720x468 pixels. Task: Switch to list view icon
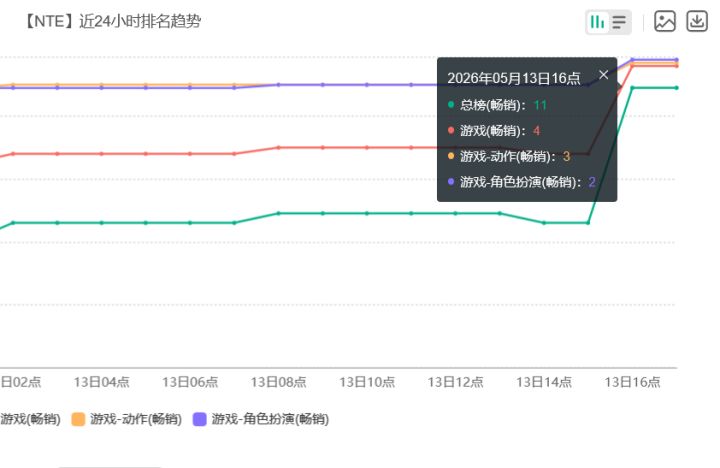[619, 22]
